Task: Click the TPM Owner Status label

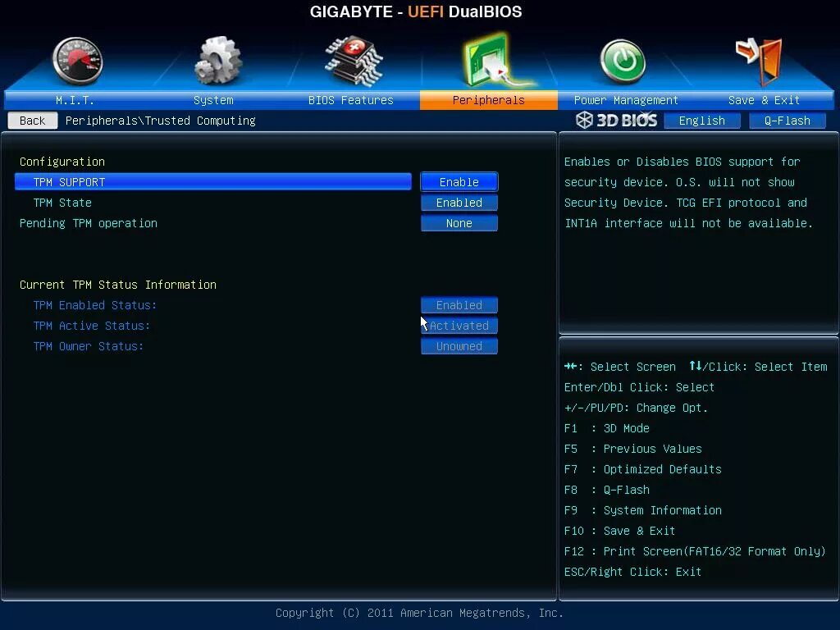Action: (x=89, y=346)
